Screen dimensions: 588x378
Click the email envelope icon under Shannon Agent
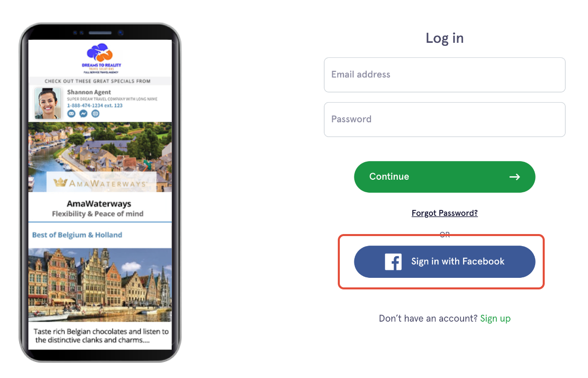[71, 114]
